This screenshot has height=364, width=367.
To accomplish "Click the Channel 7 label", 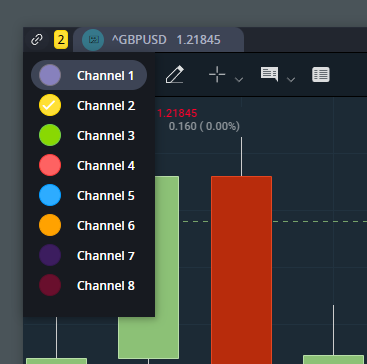I will click(x=106, y=256).
